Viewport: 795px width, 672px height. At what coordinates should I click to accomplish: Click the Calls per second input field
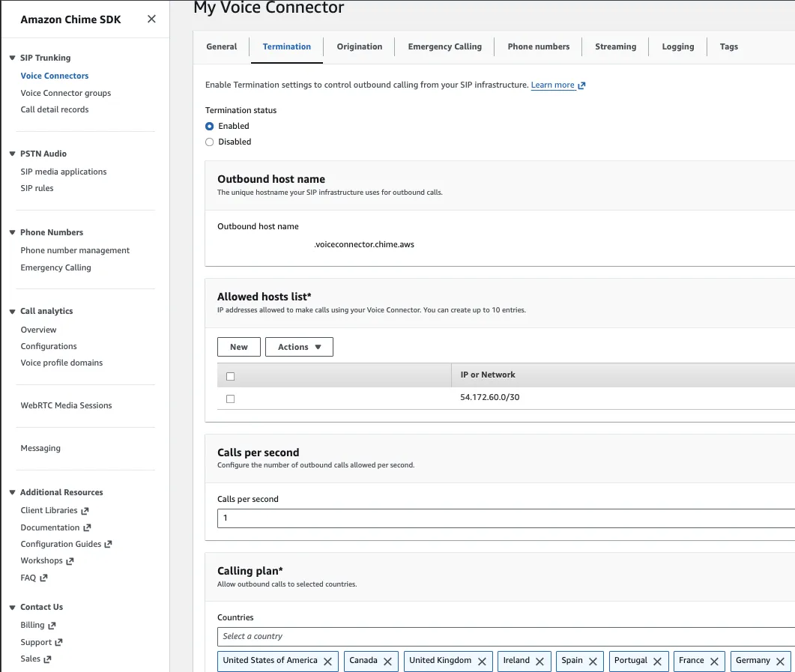click(506, 518)
